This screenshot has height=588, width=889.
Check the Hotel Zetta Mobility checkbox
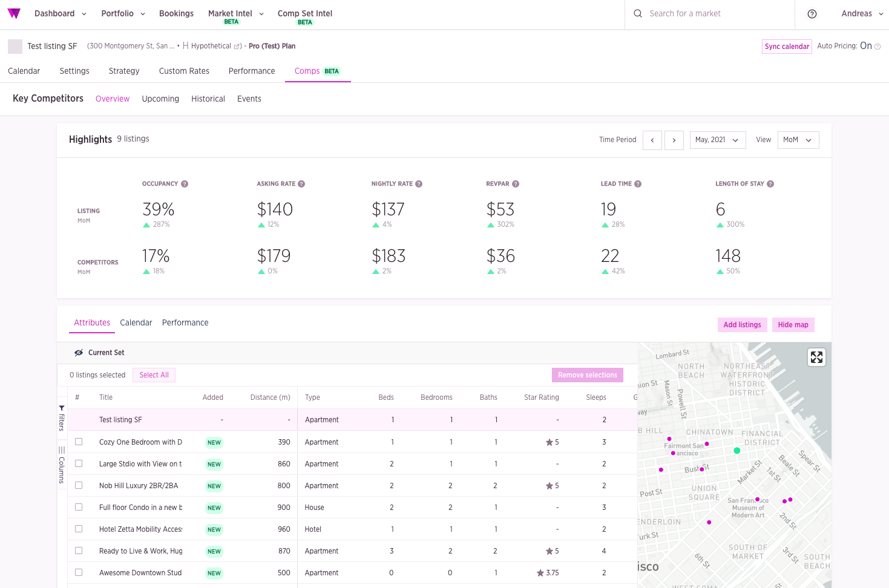click(x=79, y=529)
